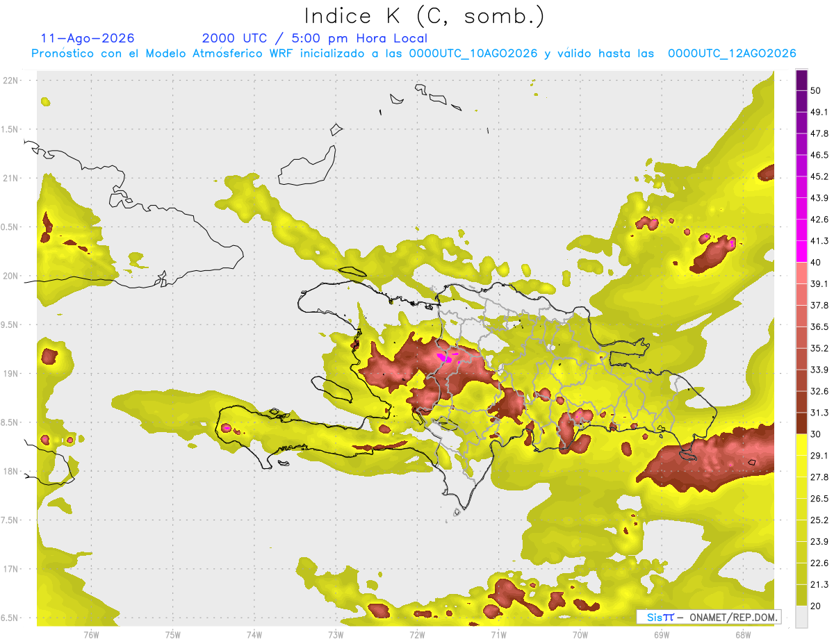
Task: Click the "22N" latitude label
Action: pyautogui.click(x=11, y=81)
